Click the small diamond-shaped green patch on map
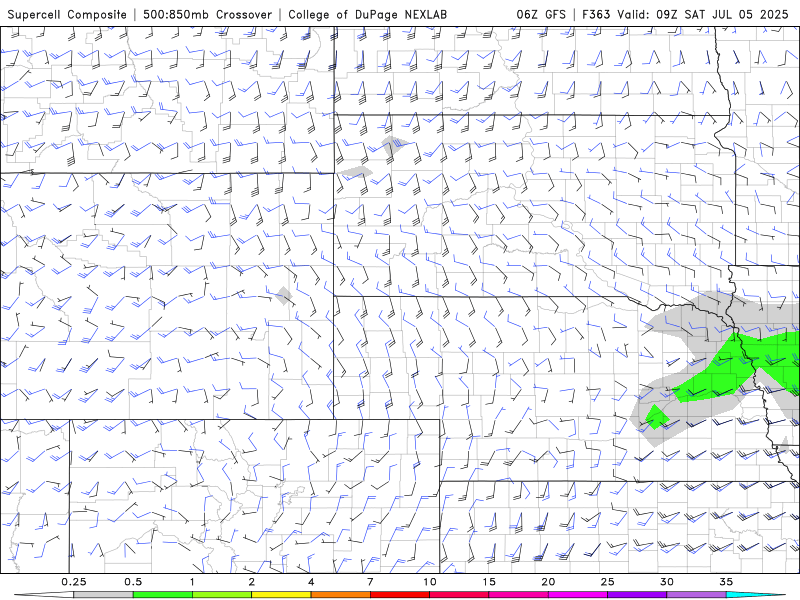The image size is (800, 600). point(657,417)
